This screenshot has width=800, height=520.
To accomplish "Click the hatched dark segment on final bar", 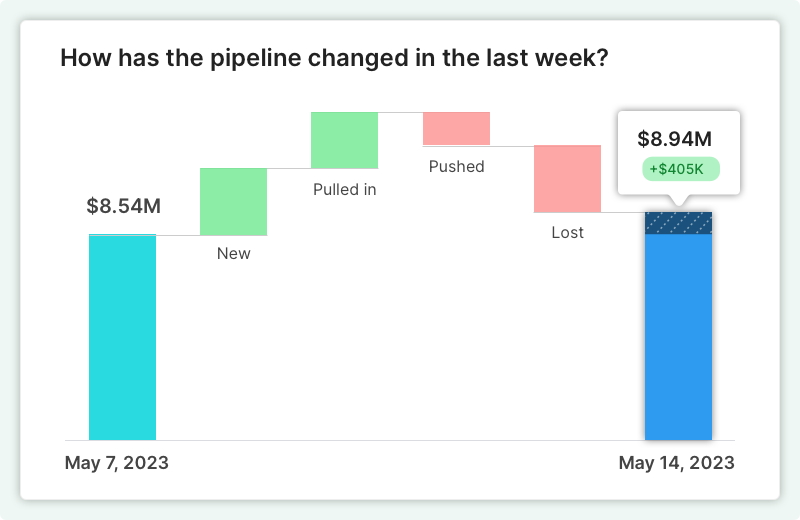I will tap(678, 223).
